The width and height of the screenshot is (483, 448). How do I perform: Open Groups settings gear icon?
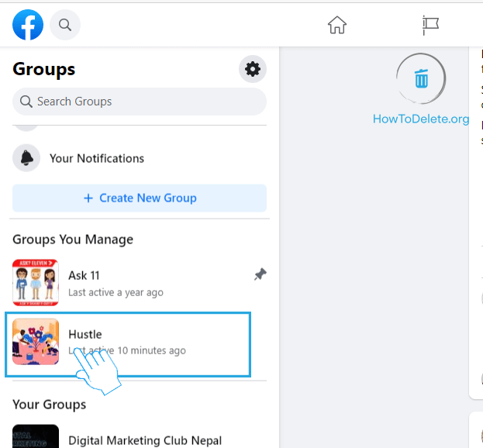pyautogui.click(x=253, y=69)
